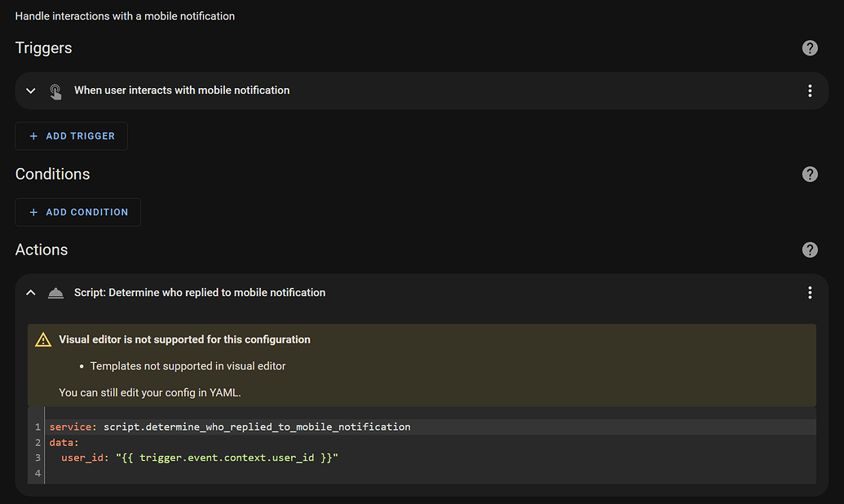Click ADD TRIGGER to create a new trigger
The width and height of the screenshot is (844, 504).
tap(71, 135)
